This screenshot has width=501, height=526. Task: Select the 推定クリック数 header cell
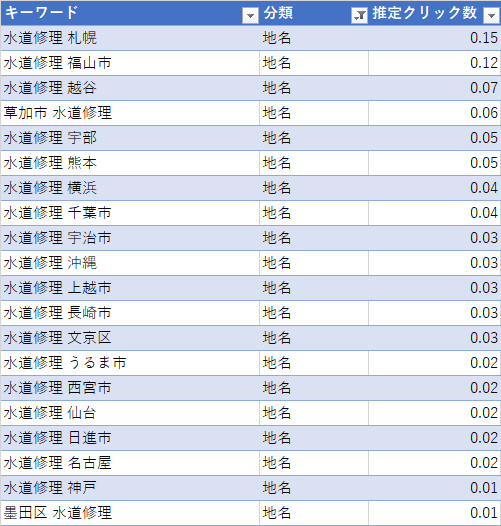click(x=435, y=13)
